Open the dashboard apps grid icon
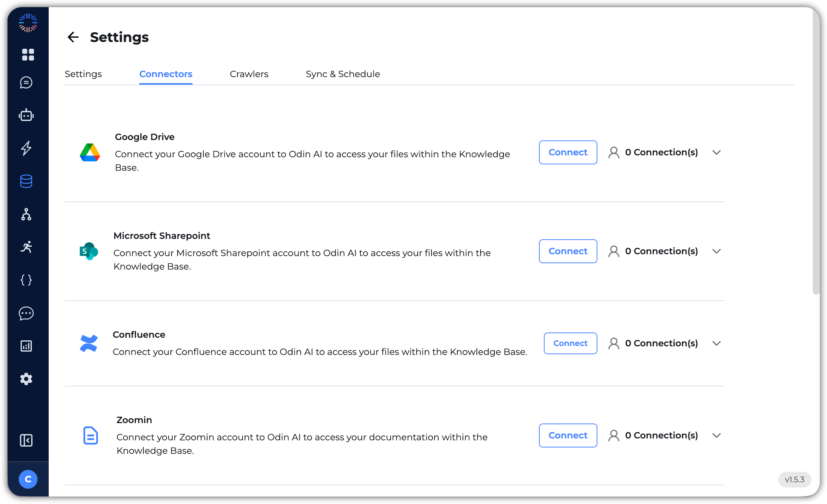The width and height of the screenshot is (827, 504). click(28, 55)
